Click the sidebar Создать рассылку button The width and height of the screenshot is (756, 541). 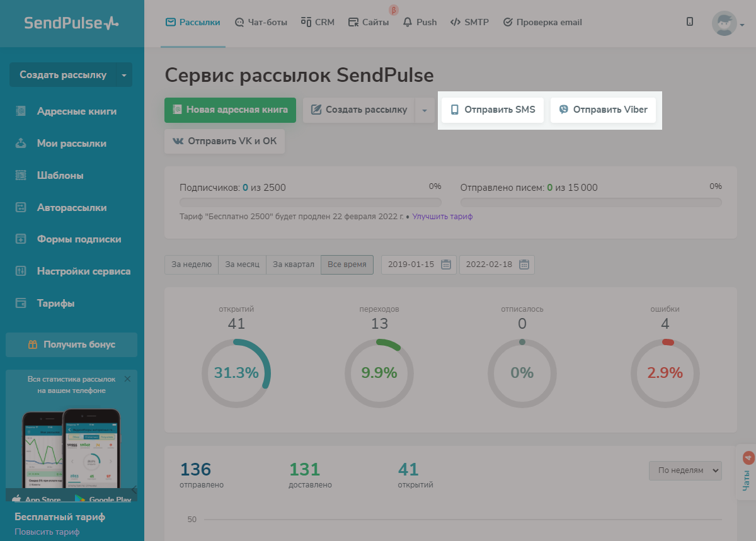coord(63,75)
